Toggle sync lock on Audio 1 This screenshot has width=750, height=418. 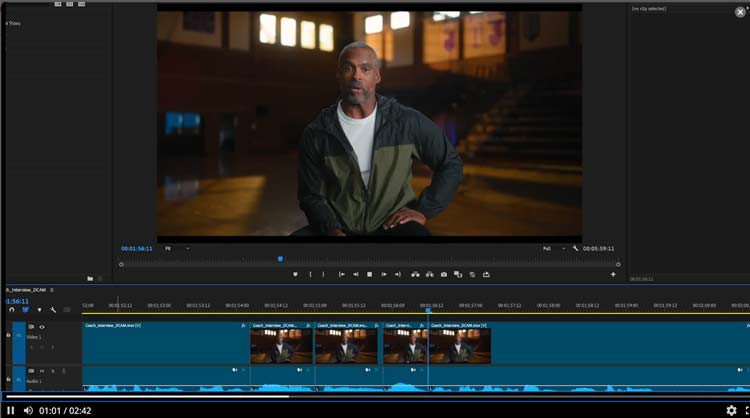point(31,371)
